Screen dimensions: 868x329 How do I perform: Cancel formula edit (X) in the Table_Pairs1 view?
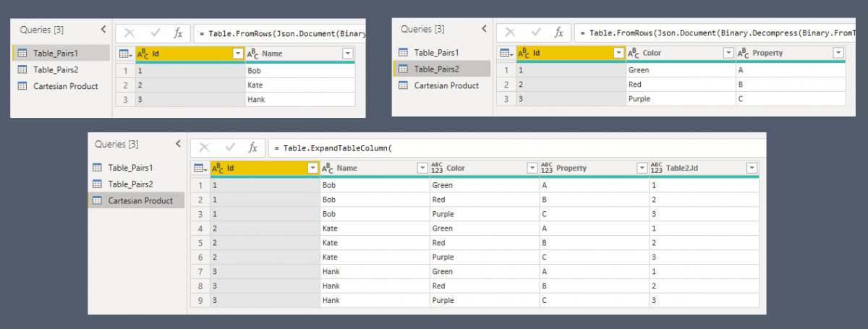tap(129, 33)
